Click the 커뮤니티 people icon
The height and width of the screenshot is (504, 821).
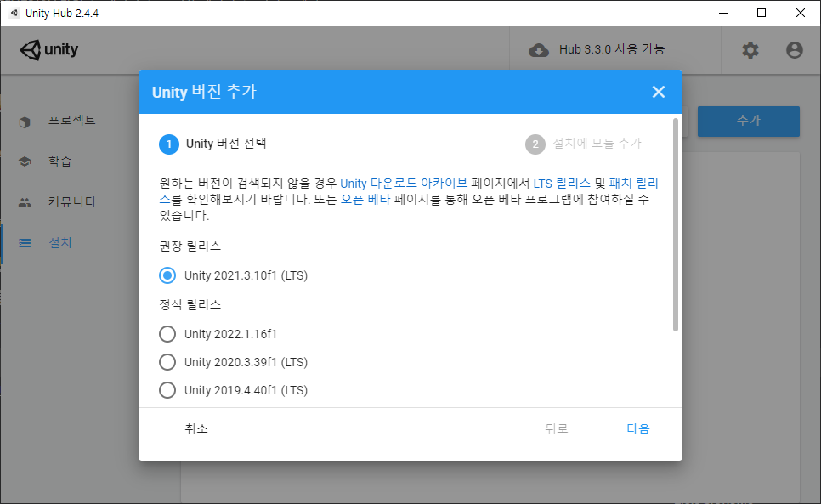(x=25, y=202)
